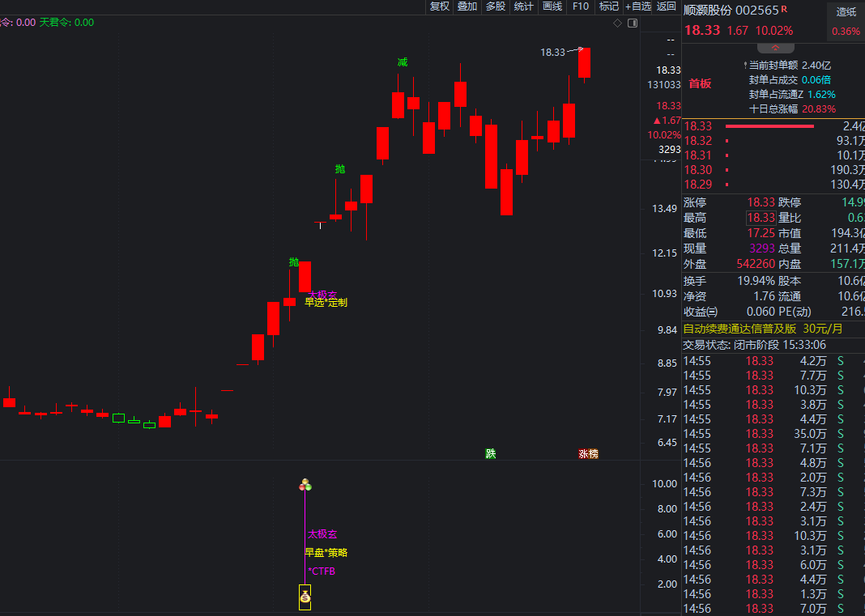Click the diamond icon above the chart
The width and height of the screenshot is (865, 616).
[x=617, y=23]
